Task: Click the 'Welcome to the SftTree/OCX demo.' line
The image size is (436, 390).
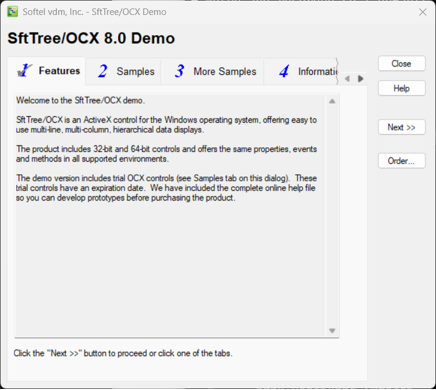Action: point(80,100)
